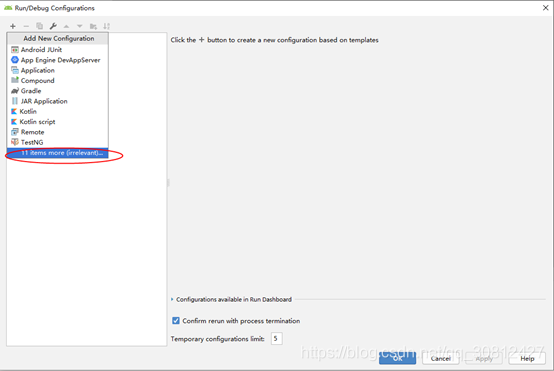
Task: Click the Cancel button
Action: click(x=441, y=358)
